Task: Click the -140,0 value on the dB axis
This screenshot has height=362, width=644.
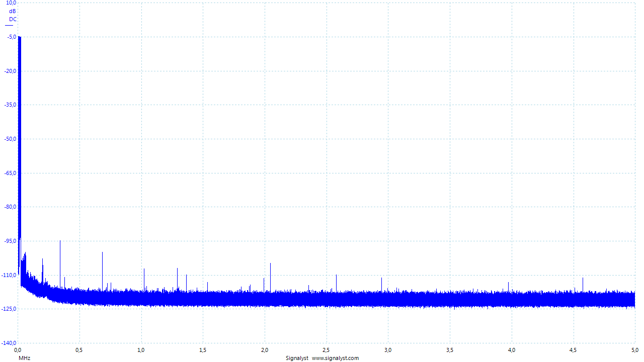Action: tap(9, 343)
